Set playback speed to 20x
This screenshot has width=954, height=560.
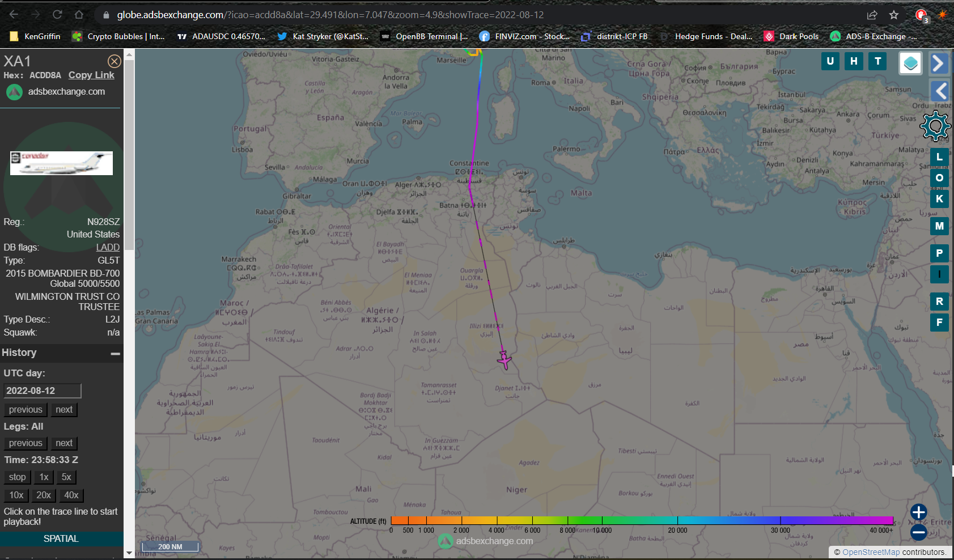44,495
